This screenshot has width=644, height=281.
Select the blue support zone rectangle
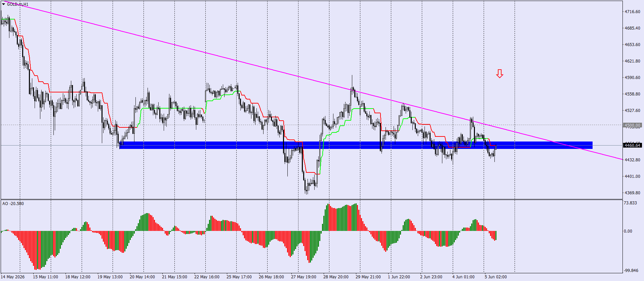click(x=356, y=145)
